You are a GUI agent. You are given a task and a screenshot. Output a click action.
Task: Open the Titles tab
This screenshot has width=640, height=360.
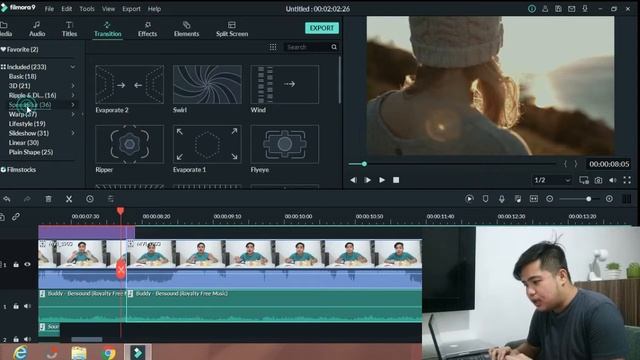[x=69, y=29]
